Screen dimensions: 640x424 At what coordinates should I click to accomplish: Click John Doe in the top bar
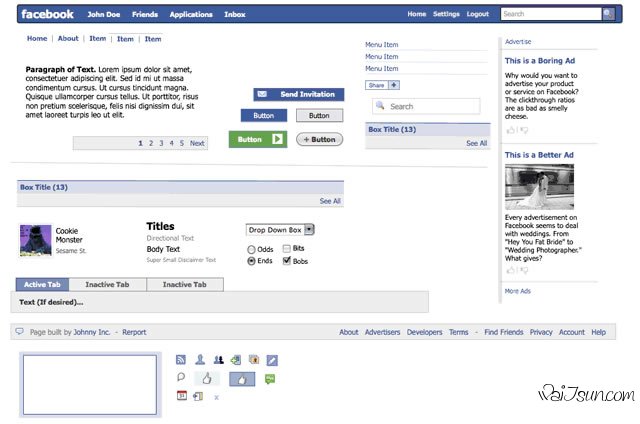(x=104, y=14)
